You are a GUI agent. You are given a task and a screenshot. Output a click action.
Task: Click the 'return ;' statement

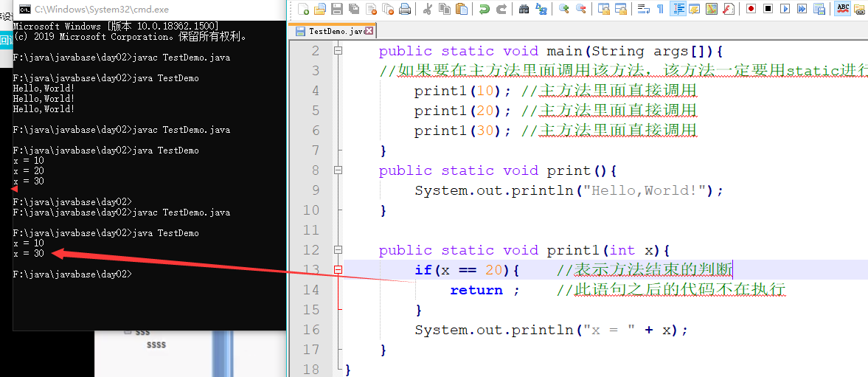point(485,290)
